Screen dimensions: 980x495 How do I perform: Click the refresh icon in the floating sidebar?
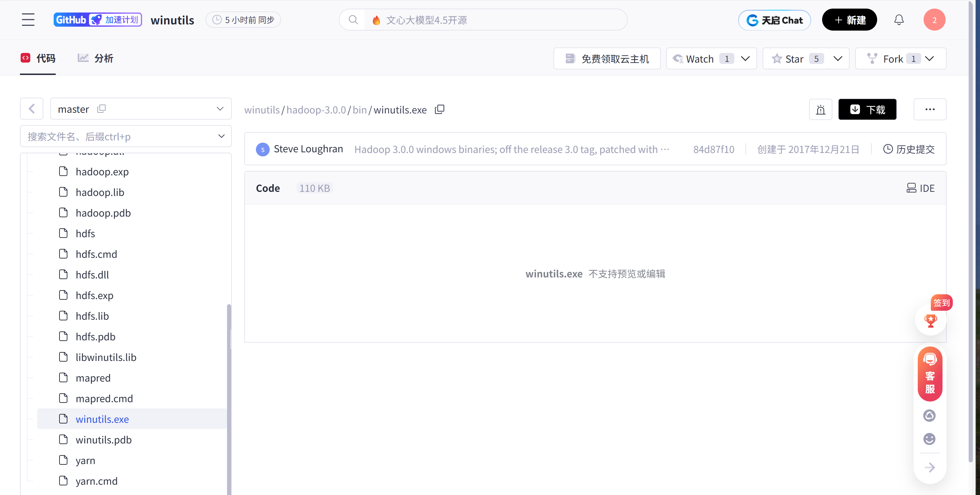coord(929,416)
